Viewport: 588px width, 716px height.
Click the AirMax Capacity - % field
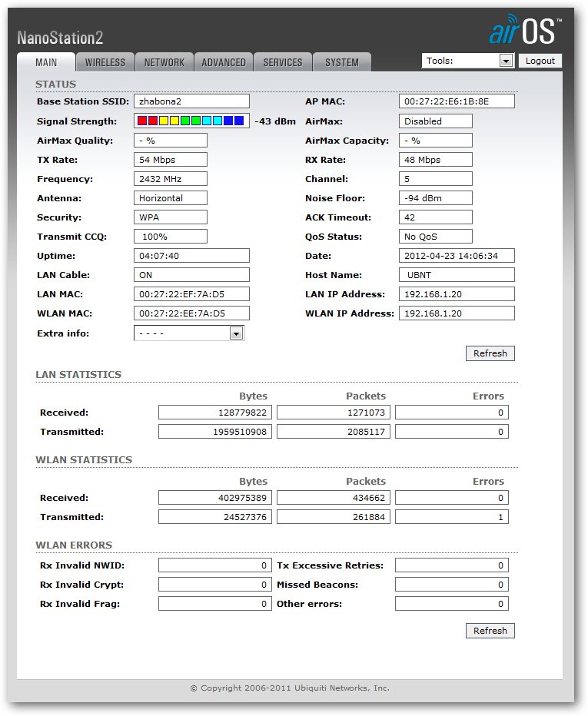pyautogui.click(x=435, y=141)
